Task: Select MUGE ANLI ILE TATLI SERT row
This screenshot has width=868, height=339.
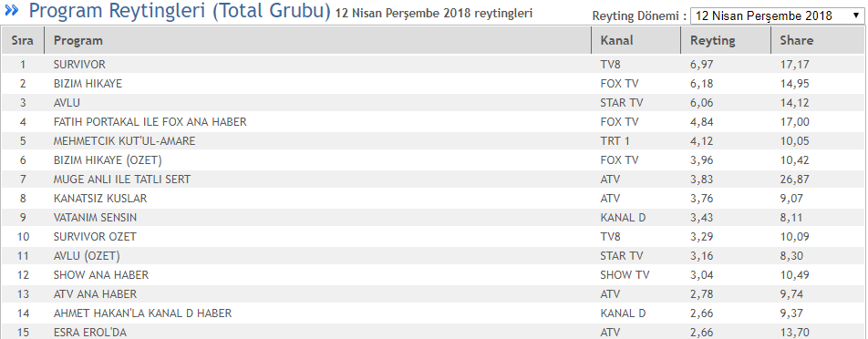Action: click(x=434, y=180)
